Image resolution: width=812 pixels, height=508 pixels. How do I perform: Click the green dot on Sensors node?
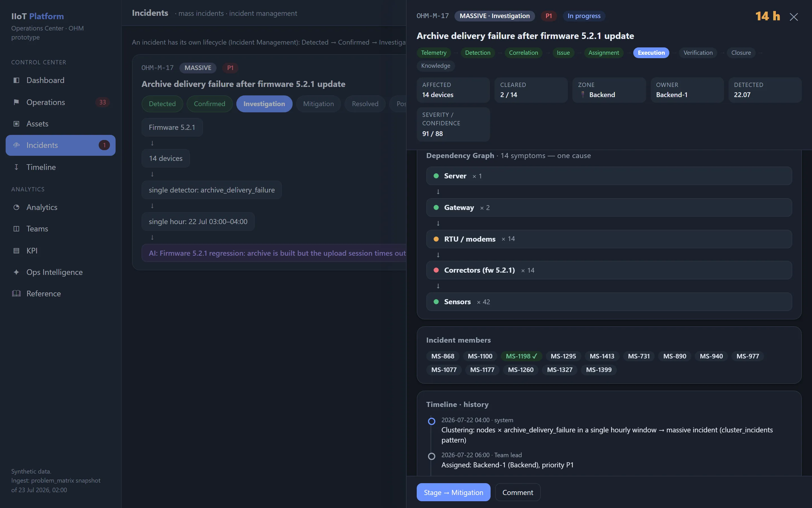436,302
